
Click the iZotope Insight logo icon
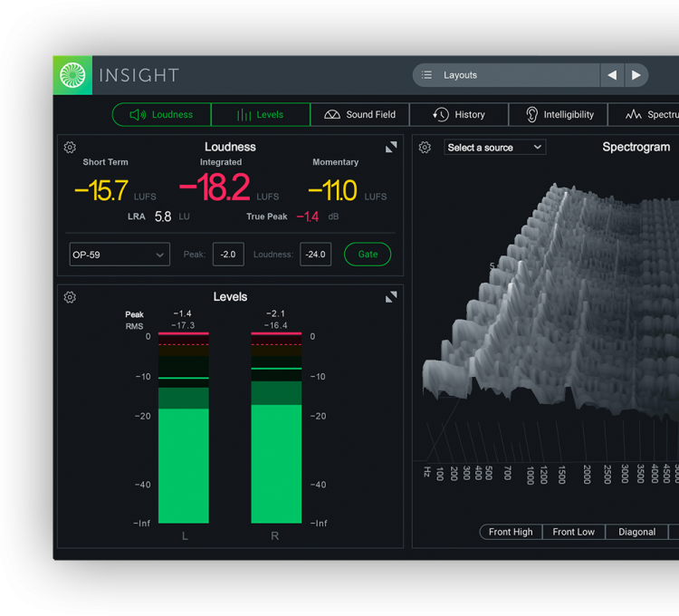coord(72,75)
